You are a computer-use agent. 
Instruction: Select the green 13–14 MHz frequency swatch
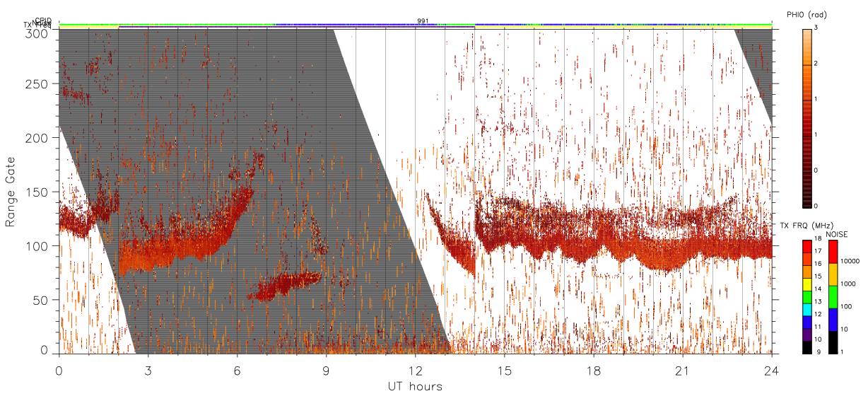(x=807, y=297)
